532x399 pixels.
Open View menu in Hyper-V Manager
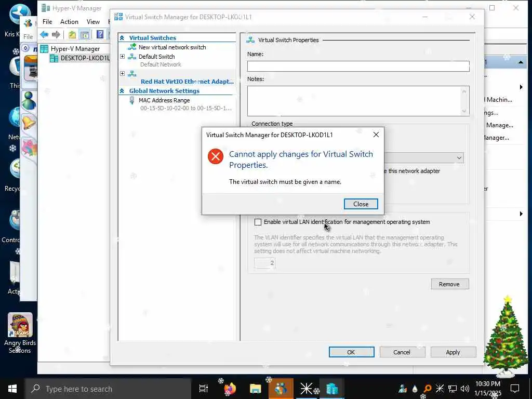pyautogui.click(x=93, y=22)
